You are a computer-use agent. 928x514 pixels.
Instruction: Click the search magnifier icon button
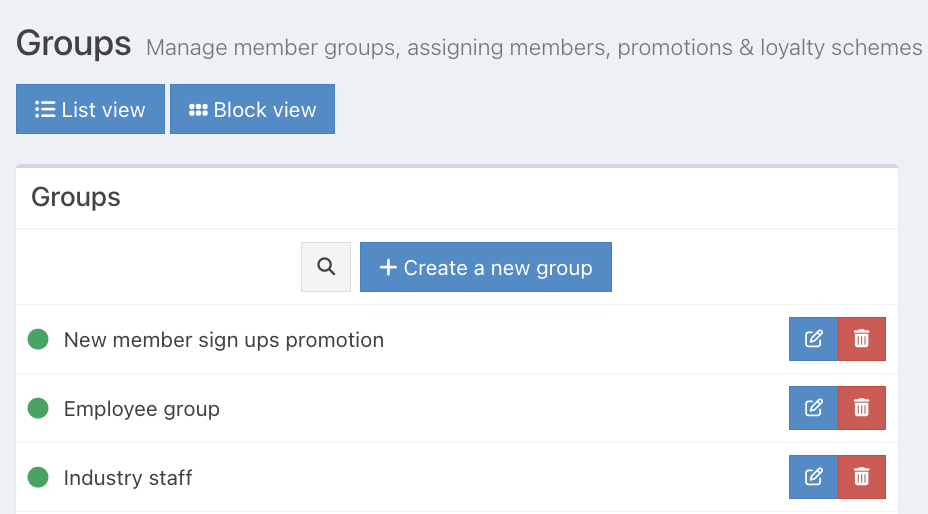tap(326, 267)
